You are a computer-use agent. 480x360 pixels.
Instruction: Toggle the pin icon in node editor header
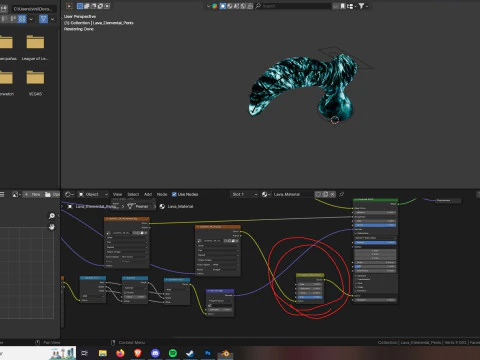tap(342, 194)
